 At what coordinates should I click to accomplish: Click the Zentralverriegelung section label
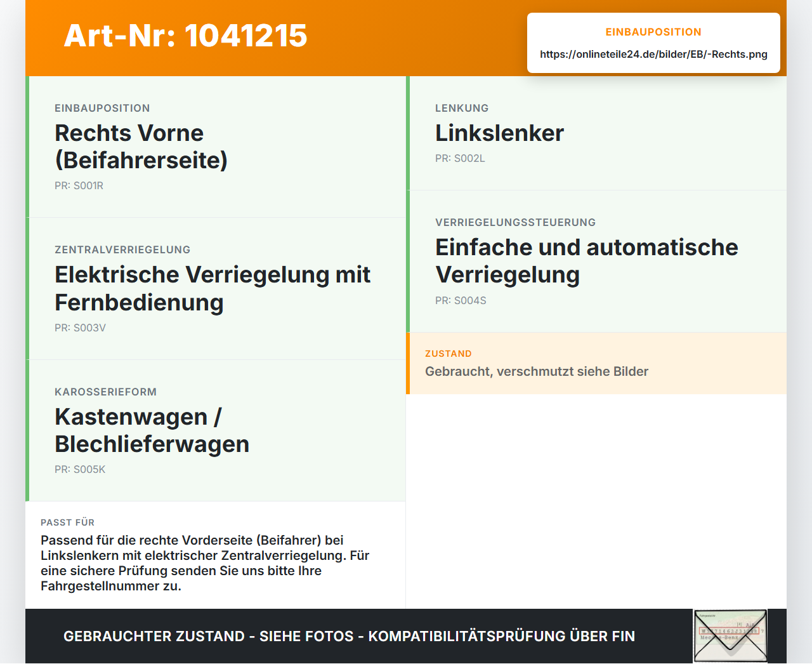(122, 250)
